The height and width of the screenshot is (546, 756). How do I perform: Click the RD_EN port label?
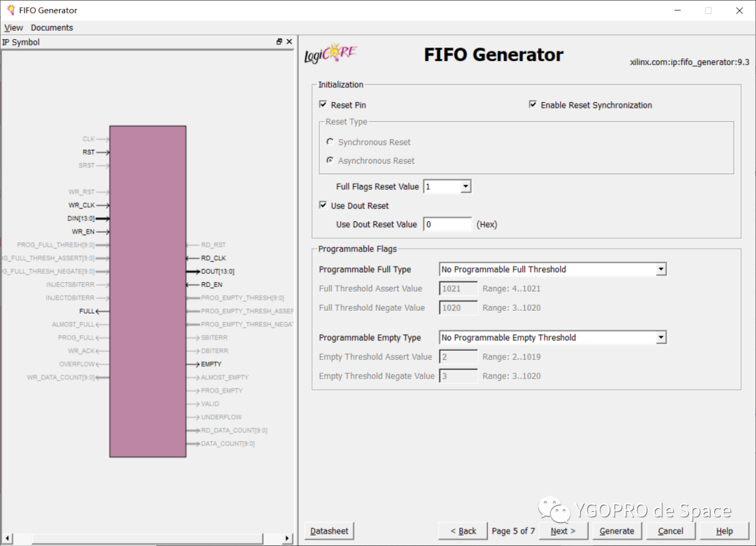pos(211,285)
